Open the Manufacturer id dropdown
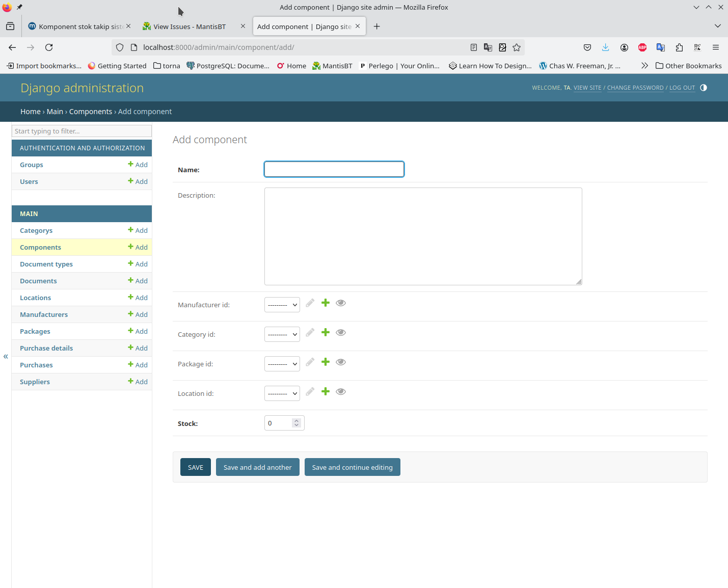The width and height of the screenshot is (728, 588). [282, 305]
